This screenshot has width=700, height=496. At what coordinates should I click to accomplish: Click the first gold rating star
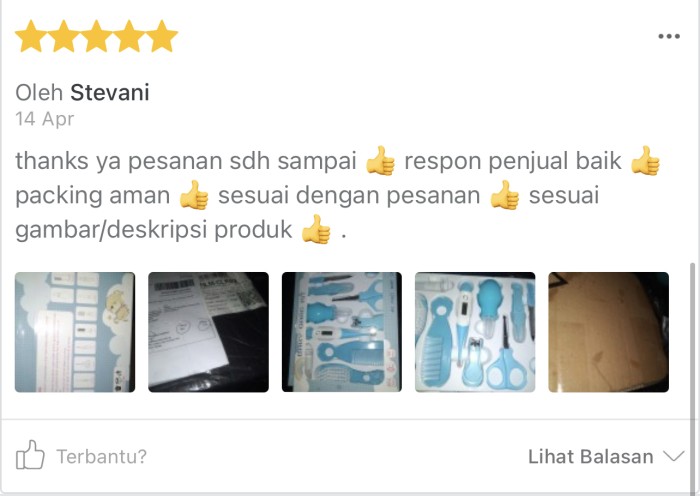pyautogui.click(x=32, y=36)
